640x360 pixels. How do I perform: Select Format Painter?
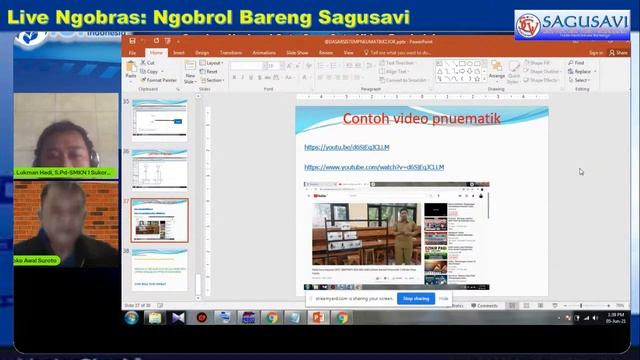click(x=159, y=80)
